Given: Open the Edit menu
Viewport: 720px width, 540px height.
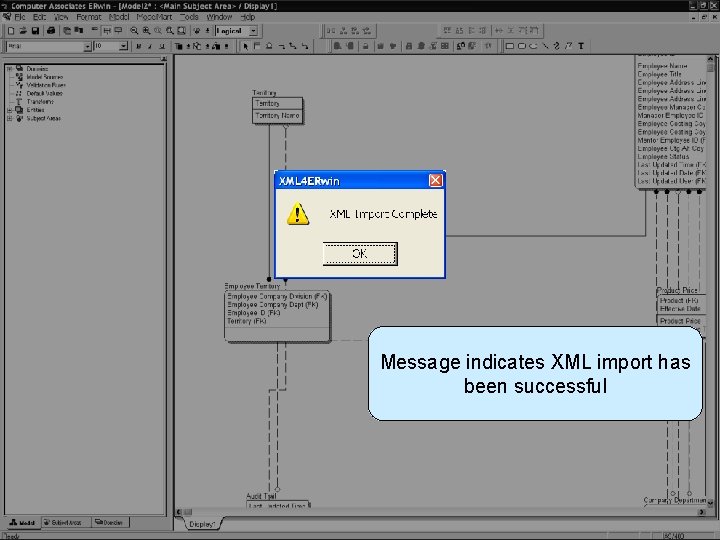Looking at the screenshot, I should [39, 17].
